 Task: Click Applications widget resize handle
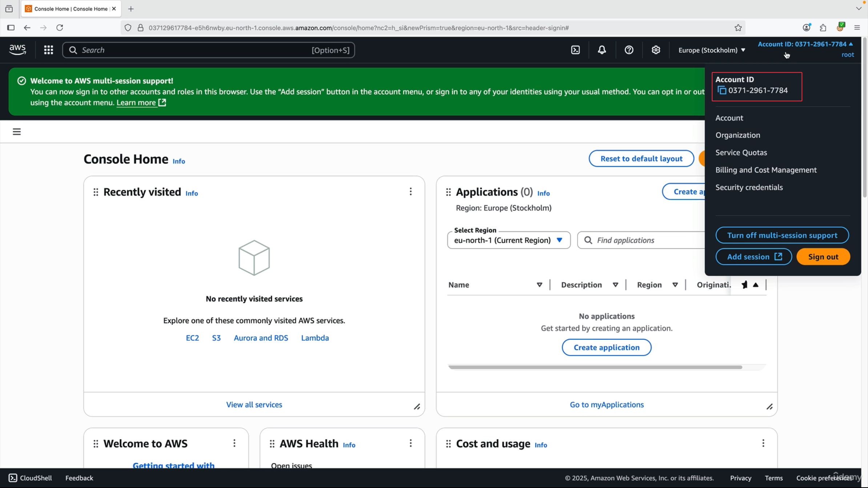769,407
